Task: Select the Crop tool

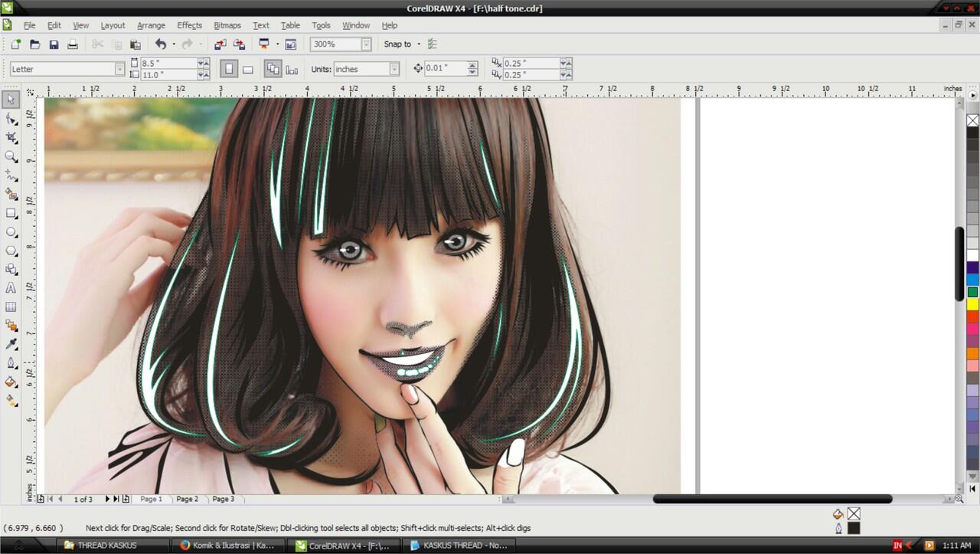Action: point(11,138)
